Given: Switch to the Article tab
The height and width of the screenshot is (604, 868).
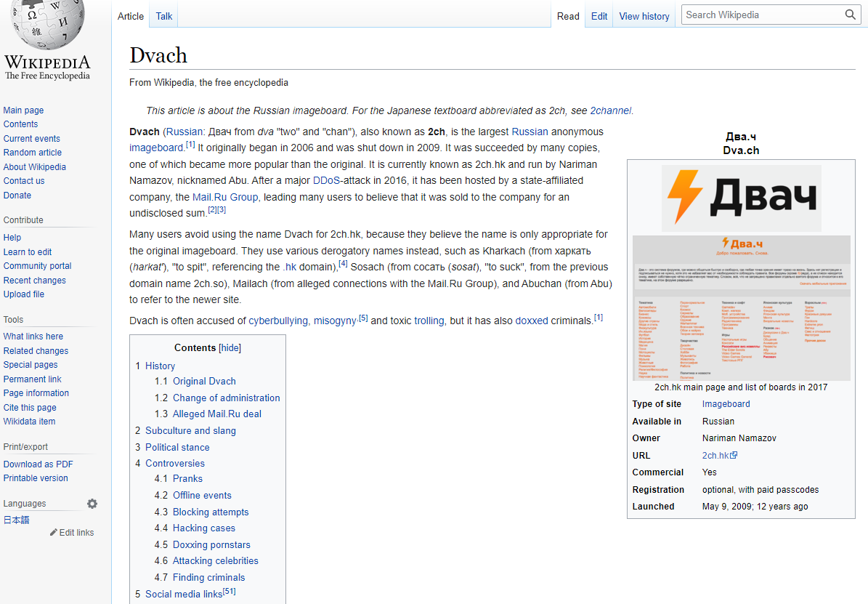Looking at the screenshot, I should [131, 16].
